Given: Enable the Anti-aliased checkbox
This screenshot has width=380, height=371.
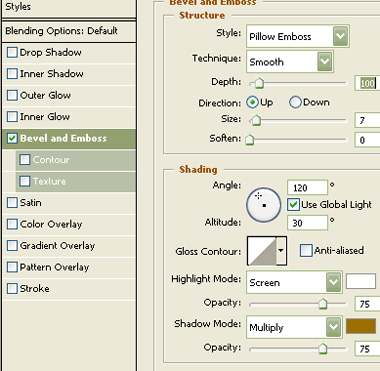Looking at the screenshot, I should tap(306, 251).
